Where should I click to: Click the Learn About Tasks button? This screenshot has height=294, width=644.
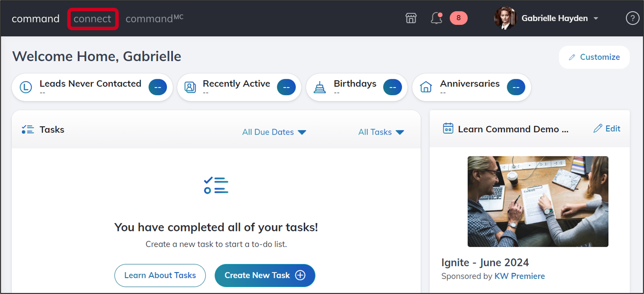click(x=160, y=275)
